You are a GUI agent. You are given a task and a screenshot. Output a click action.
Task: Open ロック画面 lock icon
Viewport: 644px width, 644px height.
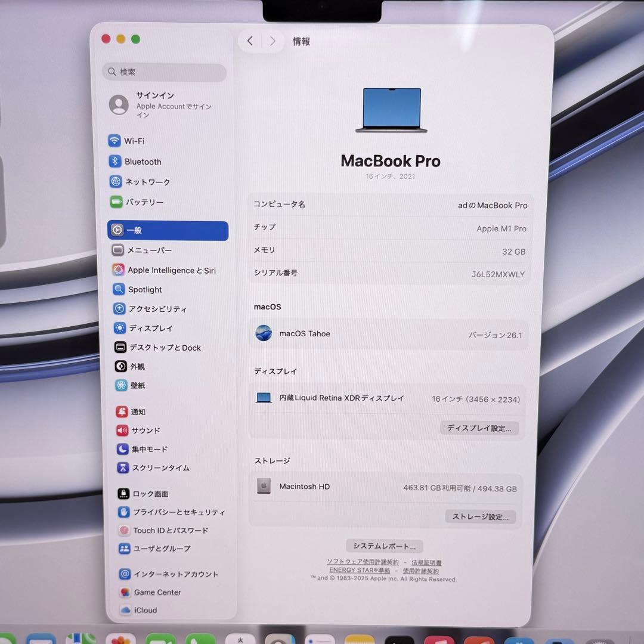pyautogui.click(x=123, y=493)
